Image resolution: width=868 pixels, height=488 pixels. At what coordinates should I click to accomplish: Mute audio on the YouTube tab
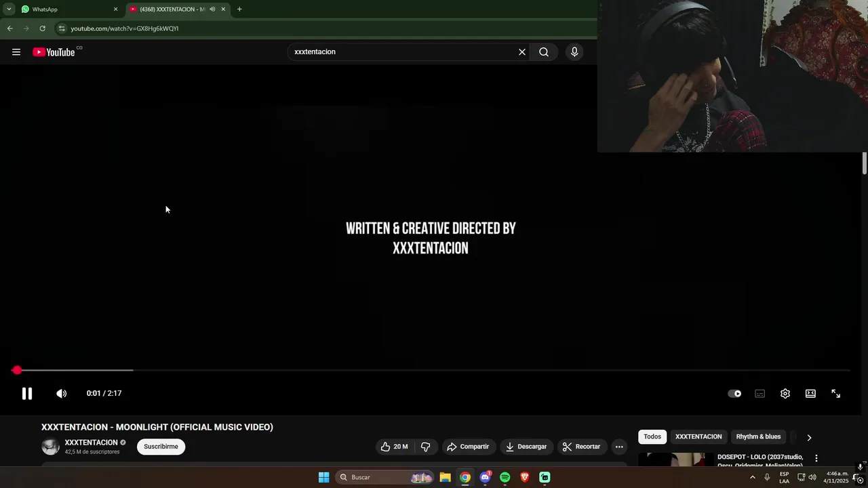point(212,9)
